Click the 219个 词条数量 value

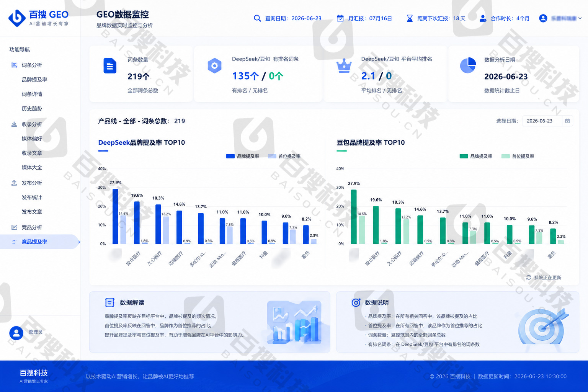click(139, 77)
